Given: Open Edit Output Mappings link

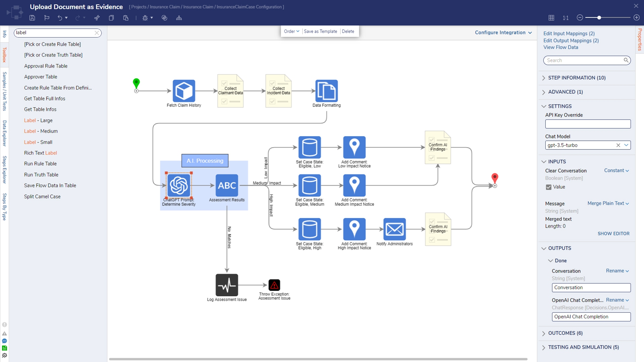Looking at the screenshot, I should tap(571, 41).
